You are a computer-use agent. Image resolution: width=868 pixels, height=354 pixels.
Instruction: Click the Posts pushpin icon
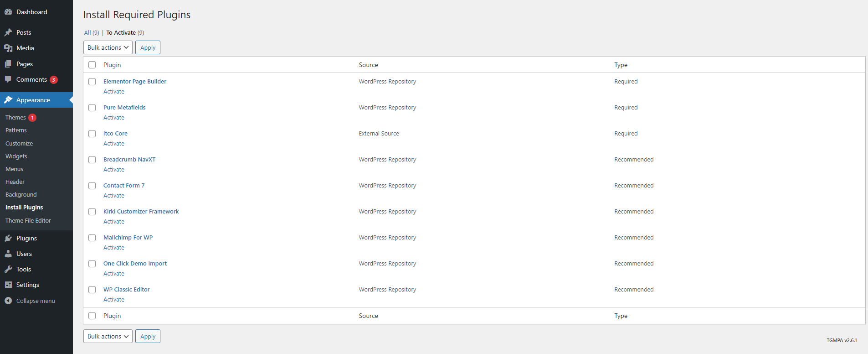click(8, 32)
